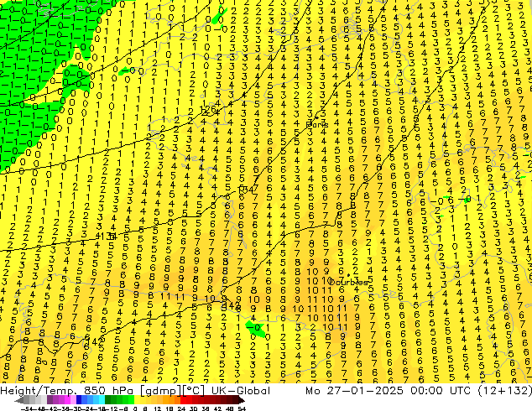Click the Height/Temp. 850 hPa title text

[x=67, y=391]
